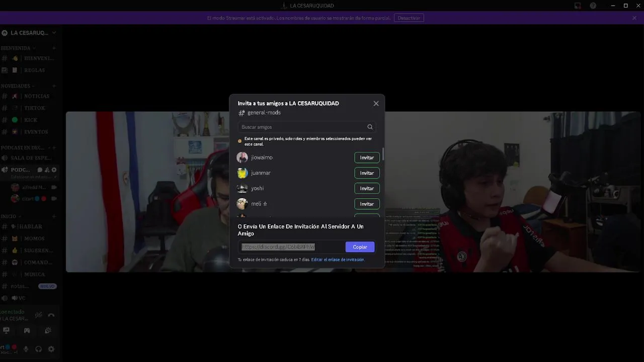Open user settings gear
644x362 pixels.
pyautogui.click(x=51, y=349)
